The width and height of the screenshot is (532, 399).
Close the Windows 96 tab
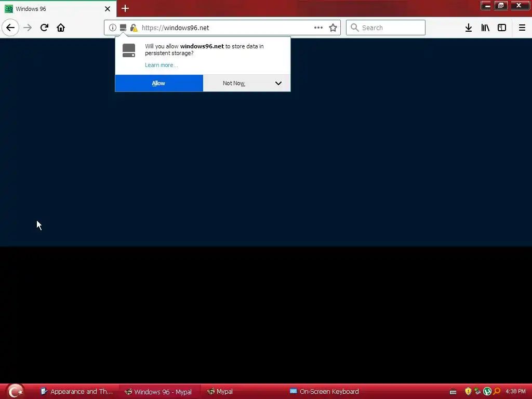point(108,9)
